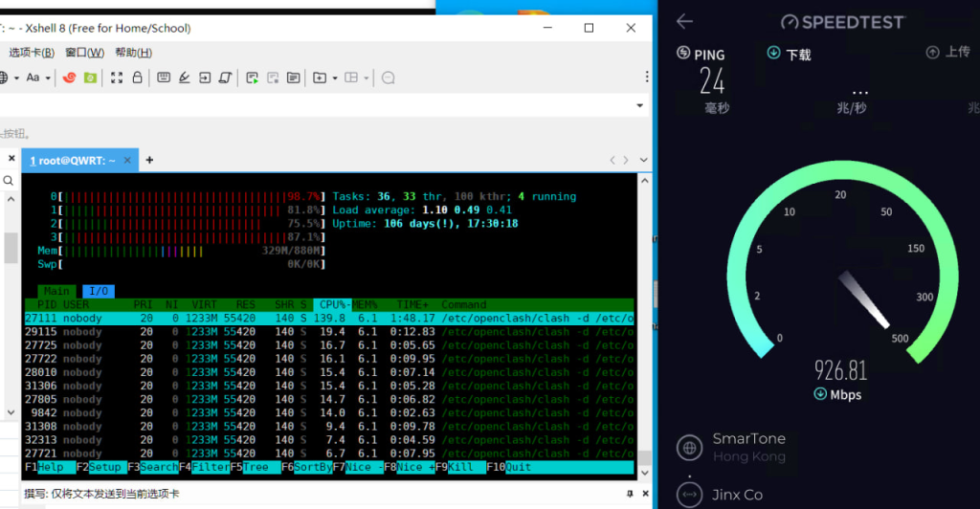Viewport: 980px width, 509px height.
Task: Click the globe icon beside SmarTone server
Action: (x=689, y=447)
